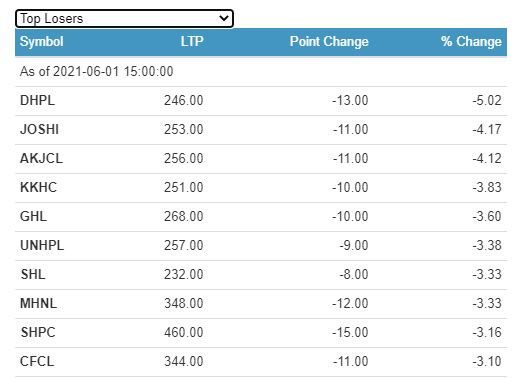Open the Top Losers dropdown

[x=124, y=18]
